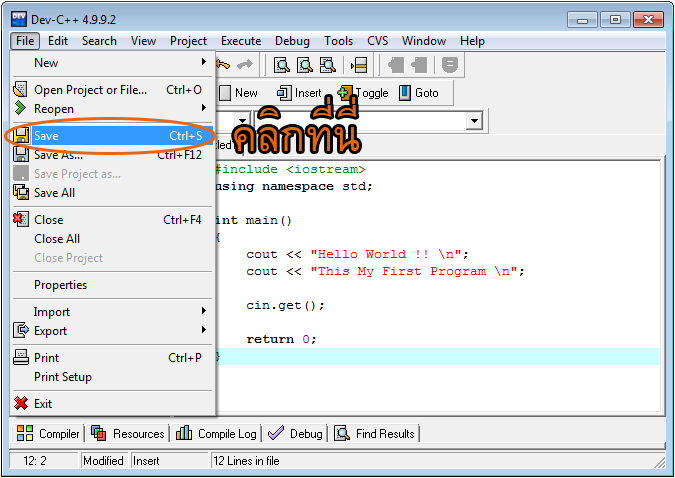675x478 pixels.
Task: Click the red X Exit icon
Action: point(21,403)
